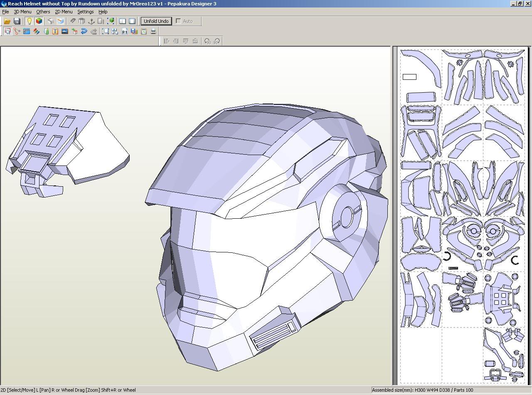Toggle the light bulb lighting icon
Image resolution: width=532 pixels, height=395 pixels.
29,21
